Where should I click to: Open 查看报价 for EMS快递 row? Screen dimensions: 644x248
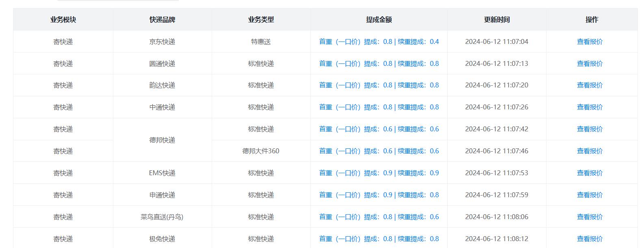coord(590,173)
